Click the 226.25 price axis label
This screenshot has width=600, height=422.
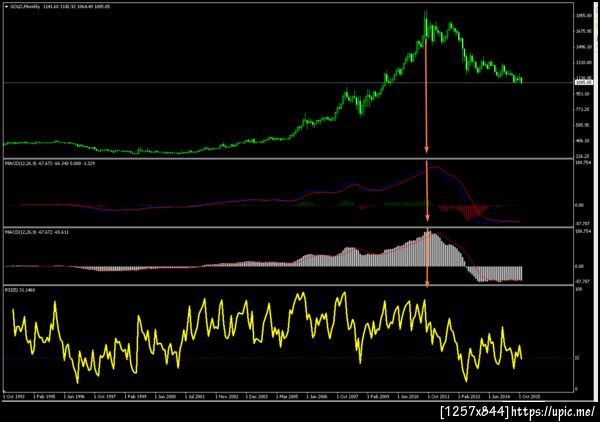pos(582,156)
